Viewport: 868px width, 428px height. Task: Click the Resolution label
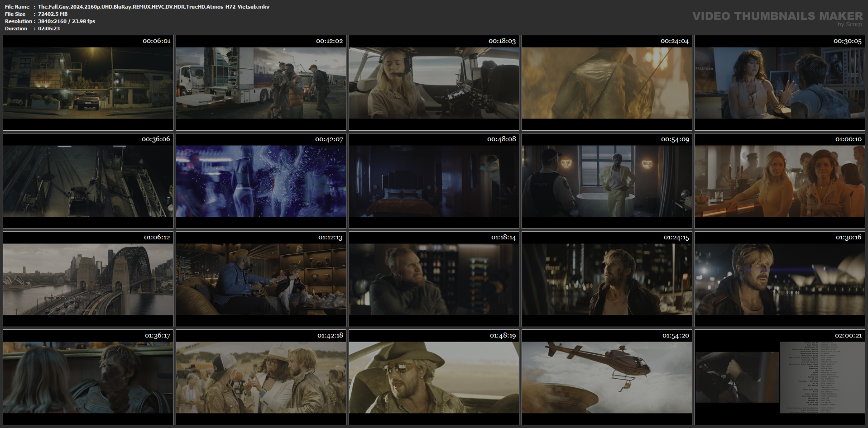click(19, 21)
